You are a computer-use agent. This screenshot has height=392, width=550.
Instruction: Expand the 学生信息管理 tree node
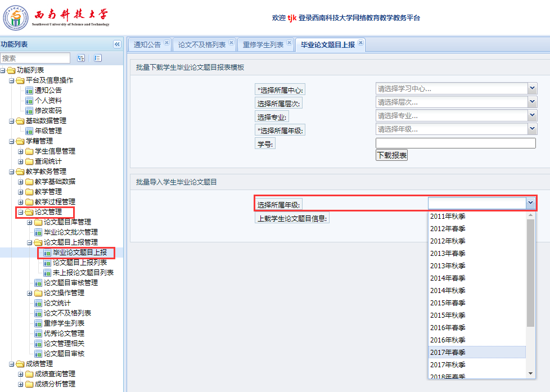pos(21,151)
